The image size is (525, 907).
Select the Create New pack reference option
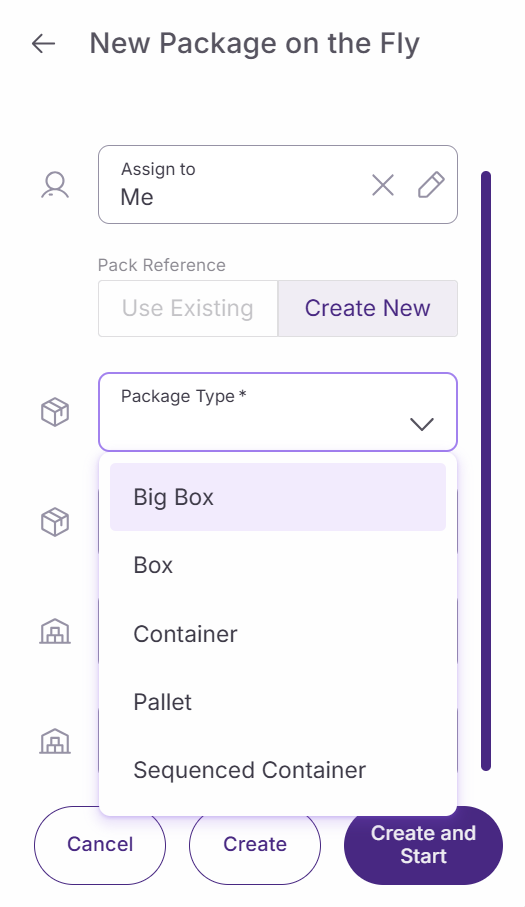(368, 308)
